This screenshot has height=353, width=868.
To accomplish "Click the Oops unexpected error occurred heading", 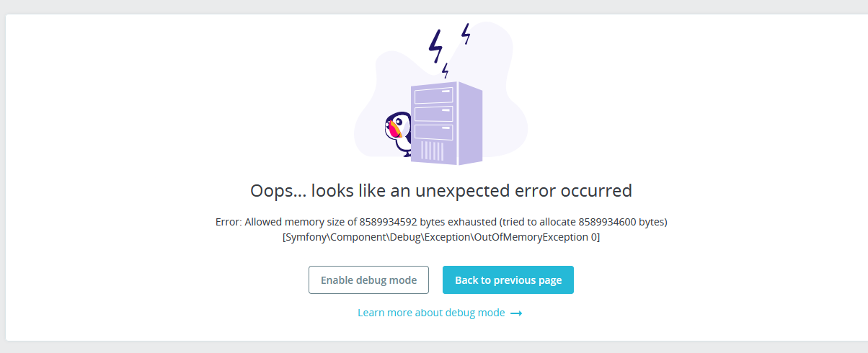I will click(440, 191).
